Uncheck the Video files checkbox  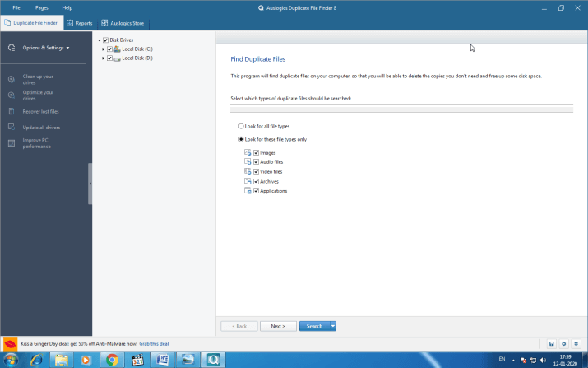click(x=256, y=171)
